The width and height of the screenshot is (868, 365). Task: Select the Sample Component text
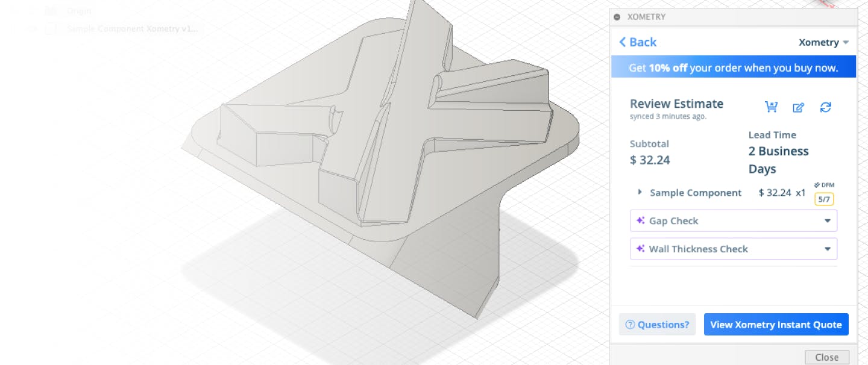click(x=696, y=193)
